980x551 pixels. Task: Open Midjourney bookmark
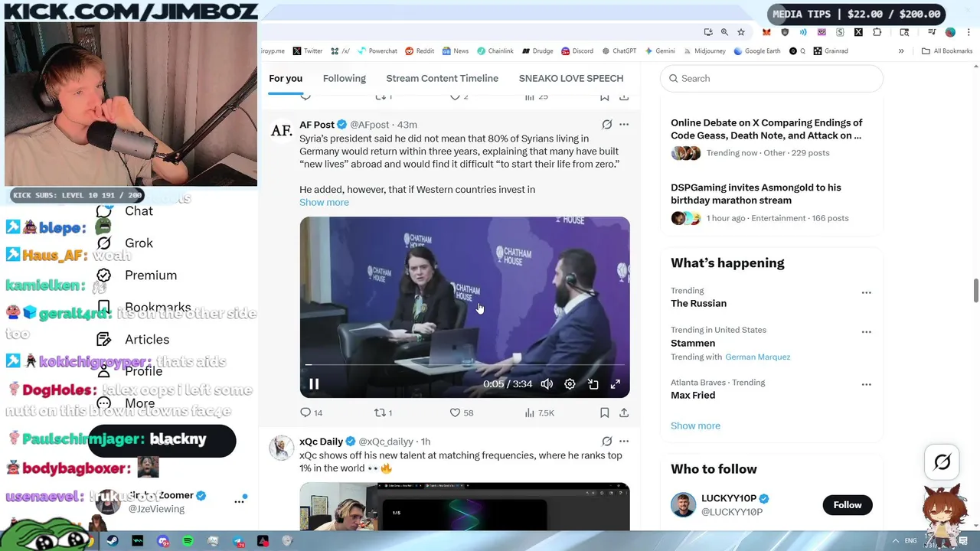[704, 51]
